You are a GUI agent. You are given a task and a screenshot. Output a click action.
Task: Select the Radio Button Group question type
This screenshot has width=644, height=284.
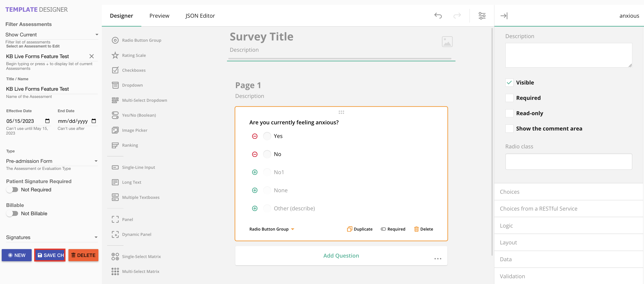click(141, 40)
